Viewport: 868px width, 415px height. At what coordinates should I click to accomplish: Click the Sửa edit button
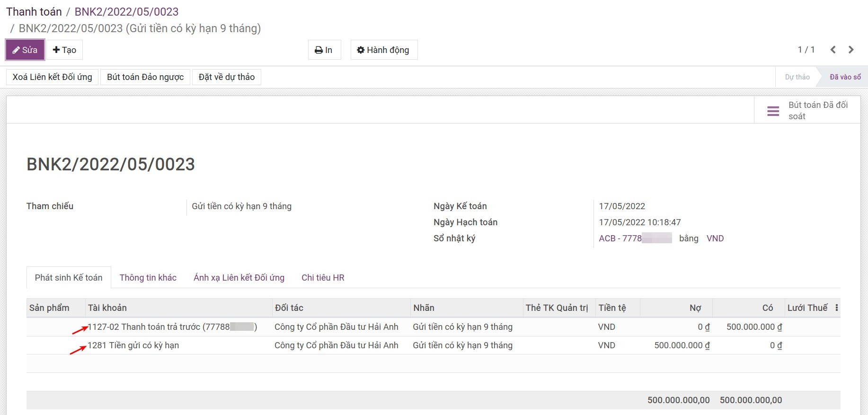tap(25, 50)
